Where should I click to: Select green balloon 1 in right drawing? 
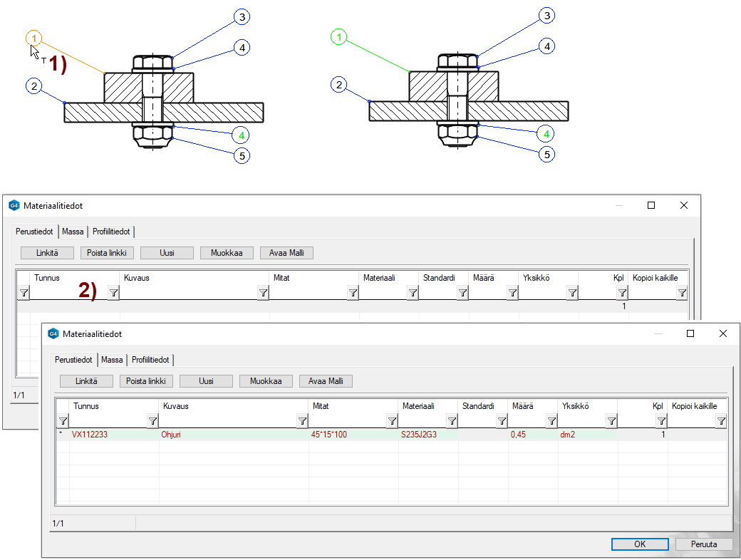[340, 37]
